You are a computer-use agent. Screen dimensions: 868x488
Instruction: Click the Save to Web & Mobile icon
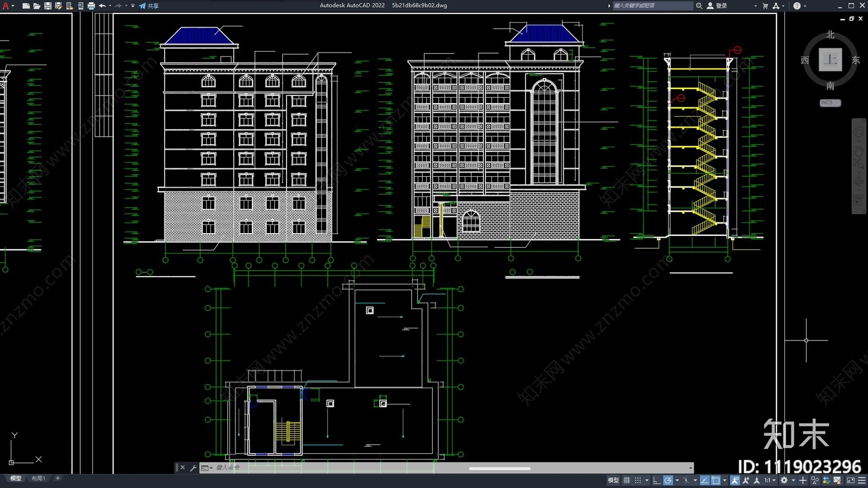tap(80, 6)
